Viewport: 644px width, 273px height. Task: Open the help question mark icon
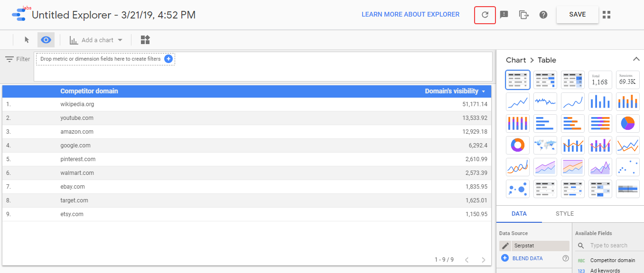pos(543,15)
